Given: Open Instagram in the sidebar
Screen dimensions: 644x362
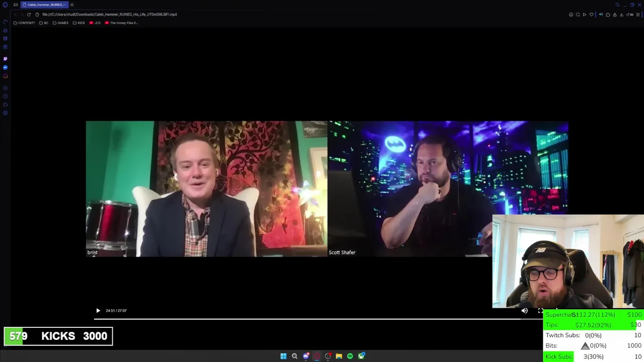Looking at the screenshot, I should [x=6, y=76].
